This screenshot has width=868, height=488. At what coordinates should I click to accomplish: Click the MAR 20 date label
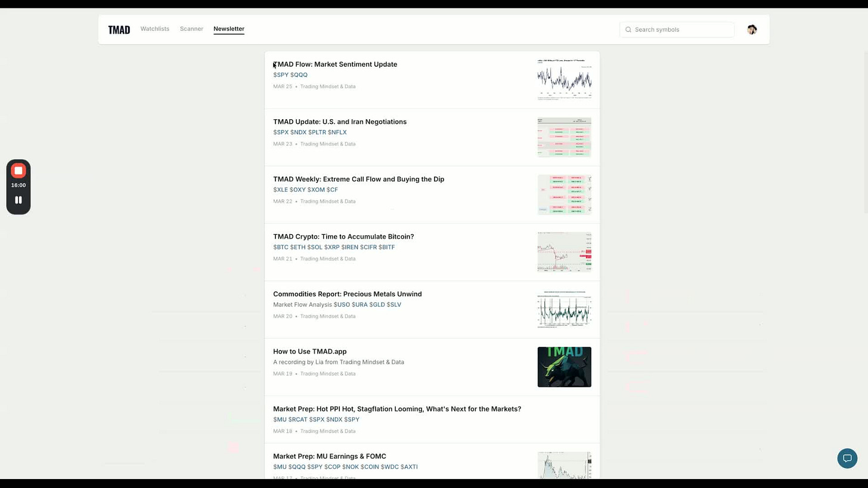pos(283,316)
